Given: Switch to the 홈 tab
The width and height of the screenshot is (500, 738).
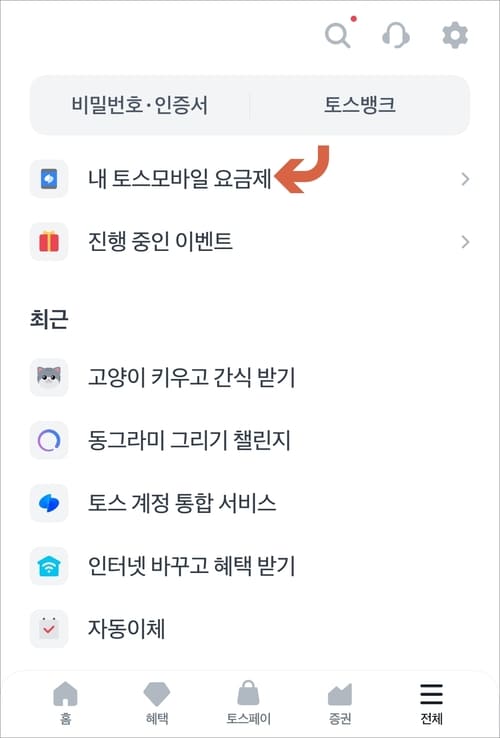Looking at the screenshot, I should click(65, 703).
